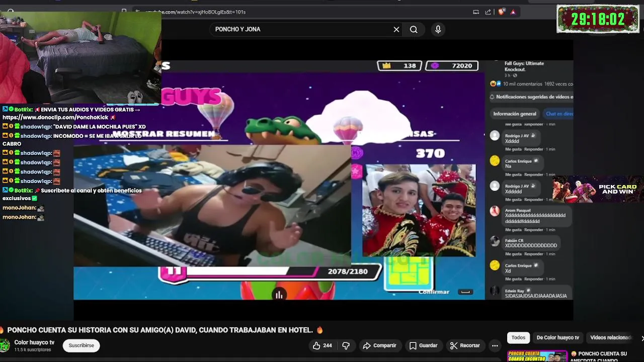
Task: Open the more actions three-dot menu
Action: pos(495,345)
